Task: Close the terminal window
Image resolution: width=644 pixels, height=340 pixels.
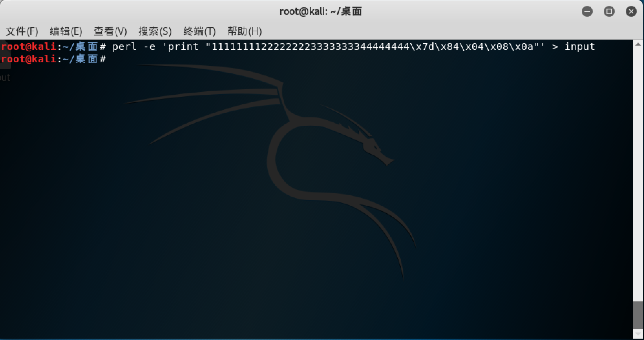Action: click(x=631, y=11)
